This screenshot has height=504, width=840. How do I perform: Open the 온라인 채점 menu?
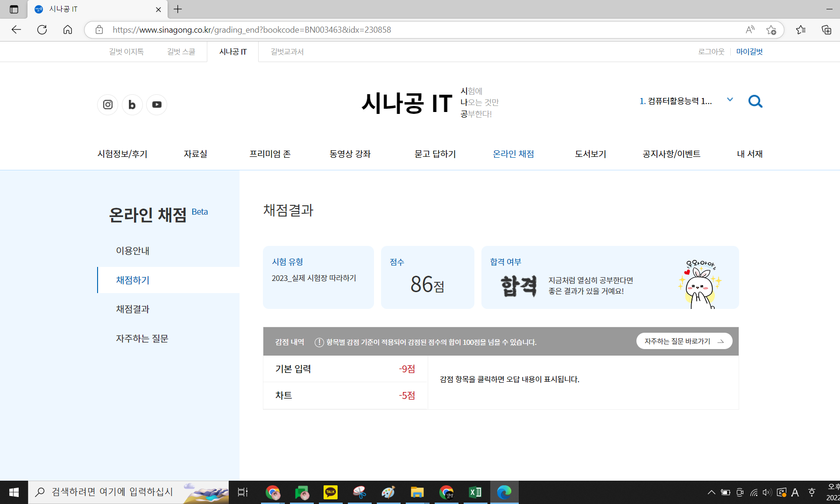[513, 154]
